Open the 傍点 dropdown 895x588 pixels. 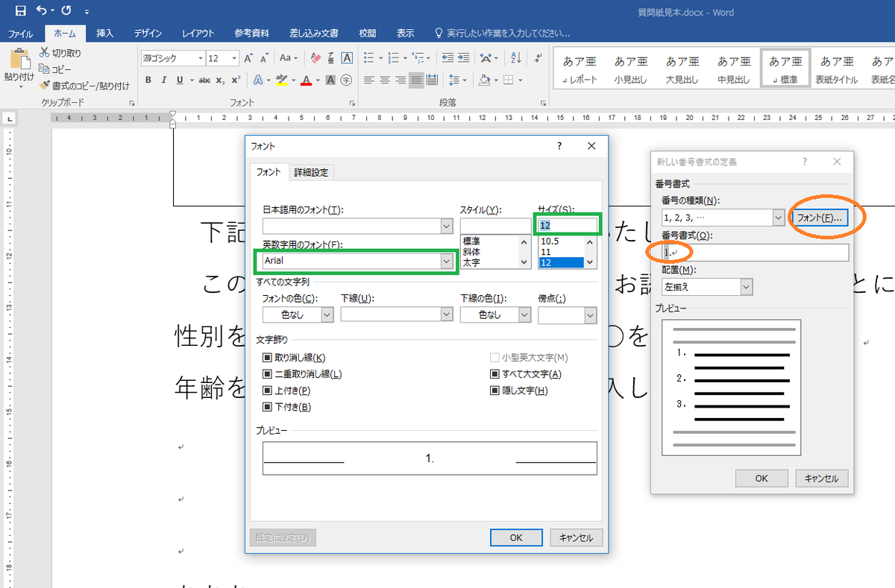point(591,315)
